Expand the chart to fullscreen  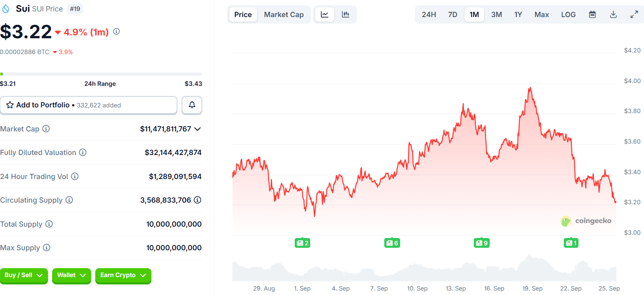point(634,15)
